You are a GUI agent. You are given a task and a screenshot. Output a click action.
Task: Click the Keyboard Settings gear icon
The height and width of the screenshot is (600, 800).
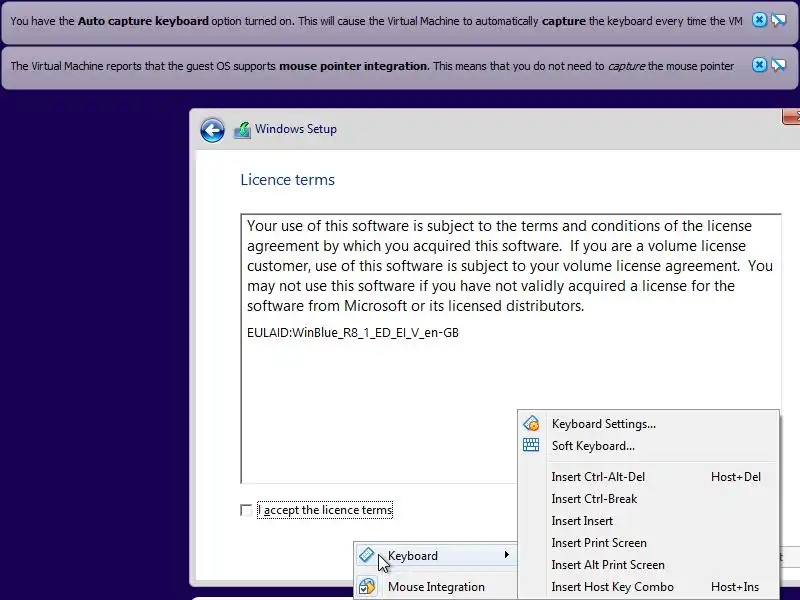531,423
